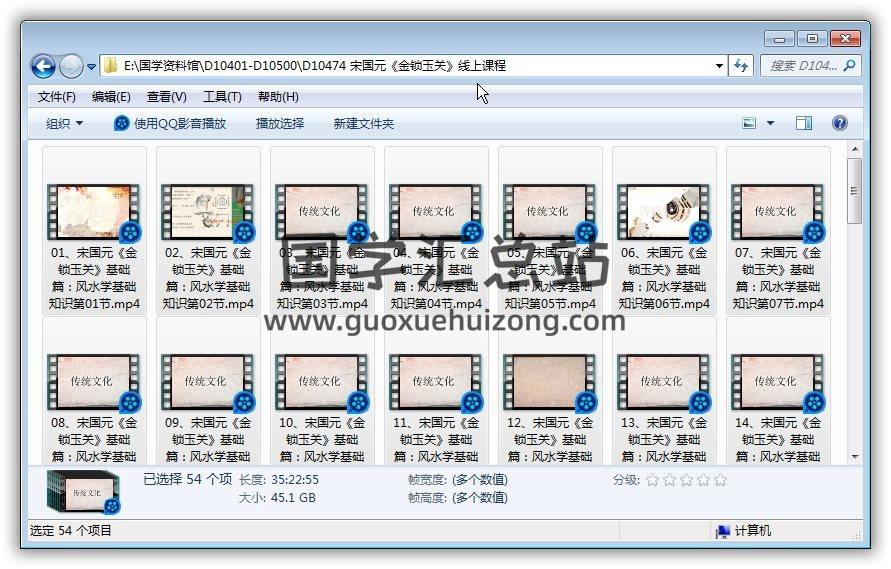This screenshot has width=891, height=569.
Task: Select the video 11 file thumbnail
Action: point(436,382)
